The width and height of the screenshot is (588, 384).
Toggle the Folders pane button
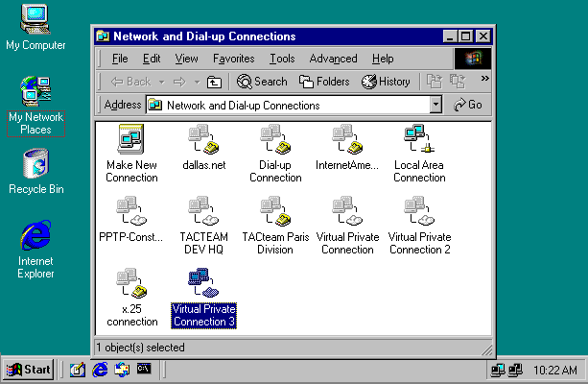[324, 83]
